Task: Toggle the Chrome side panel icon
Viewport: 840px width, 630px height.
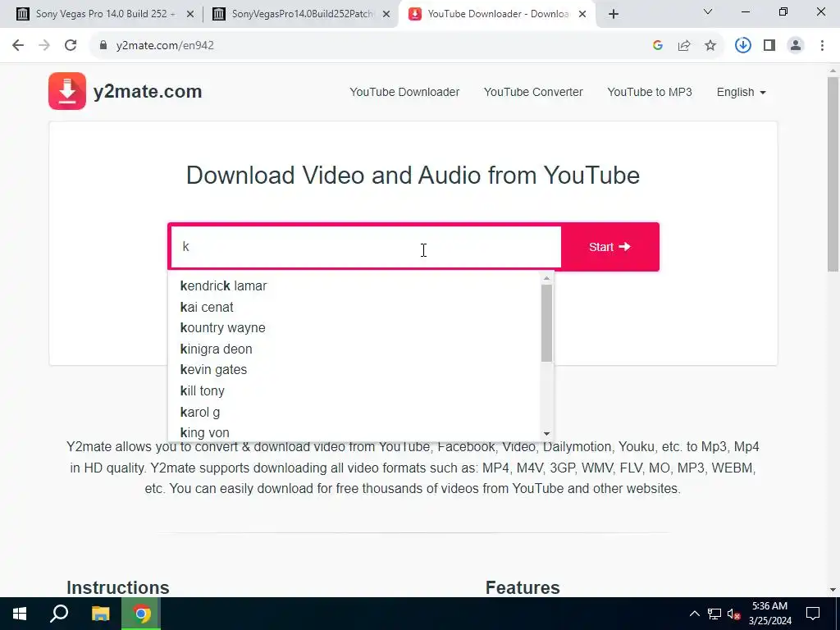Action: pyautogui.click(x=769, y=45)
